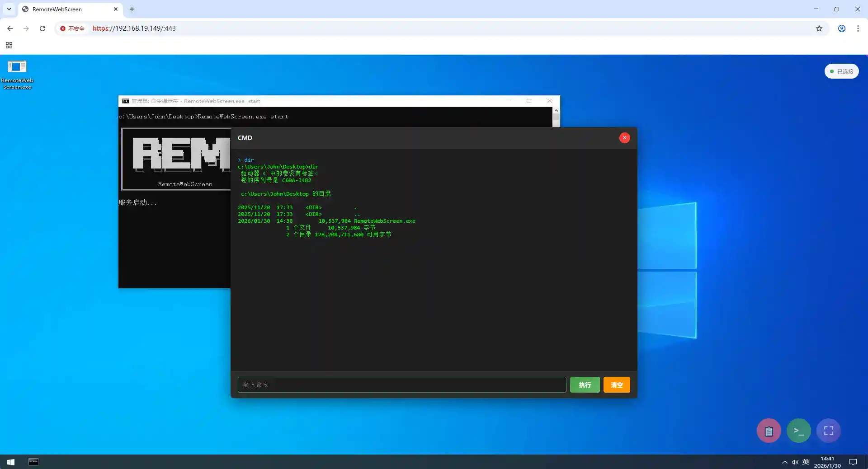Screen dimensions: 868x469
Task: Open the browser profile menu
Action: [842, 28]
